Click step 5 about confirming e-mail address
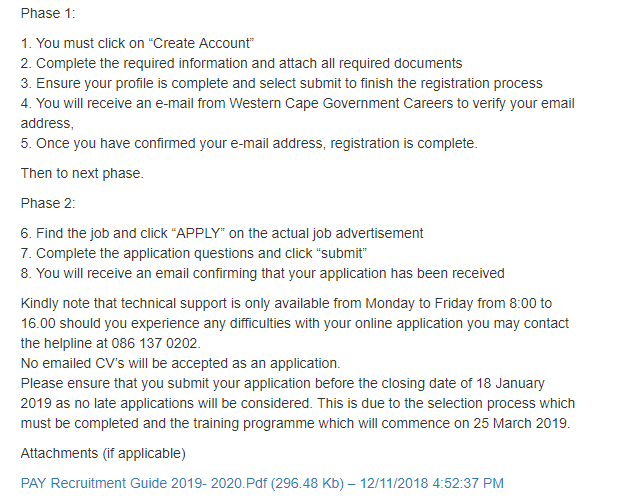This screenshot has width=618, height=502. 249,143
